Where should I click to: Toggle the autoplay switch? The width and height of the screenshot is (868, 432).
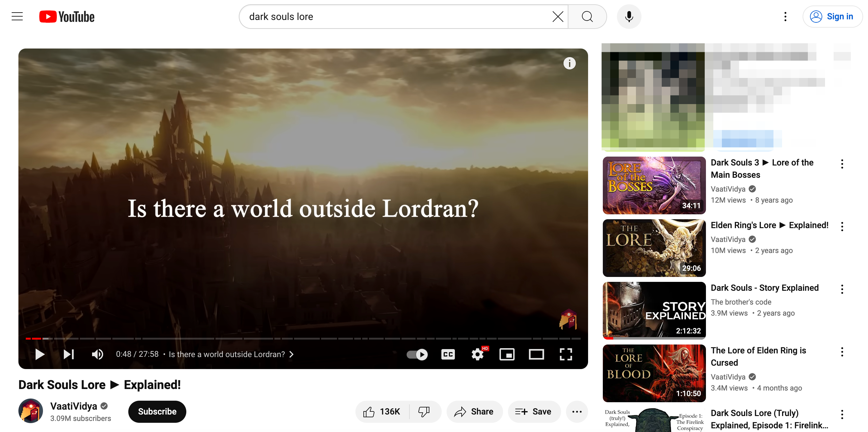pyautogui.click(x=417, y=354)
